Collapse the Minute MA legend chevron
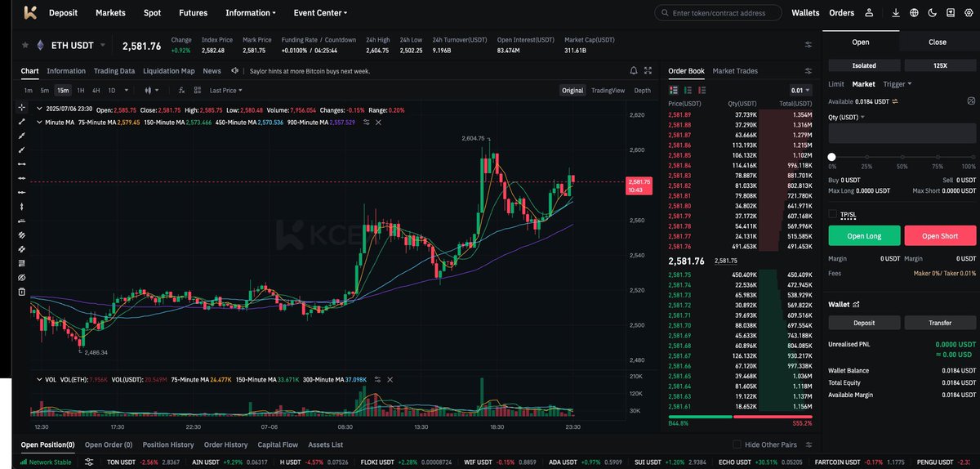The height and width of the screenshot is (469, 980). (x=38, y=122)
